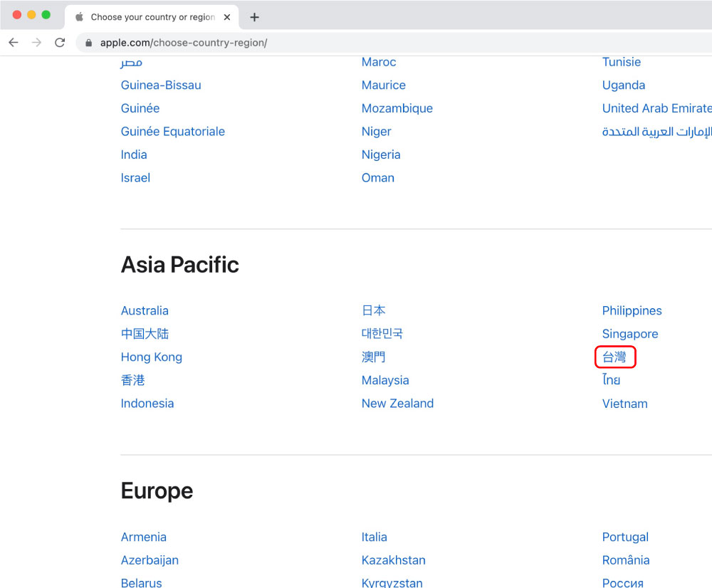Open the Guinea-Bissau link
Viewport: 712px width, 588px height.
tap(161, 85)
